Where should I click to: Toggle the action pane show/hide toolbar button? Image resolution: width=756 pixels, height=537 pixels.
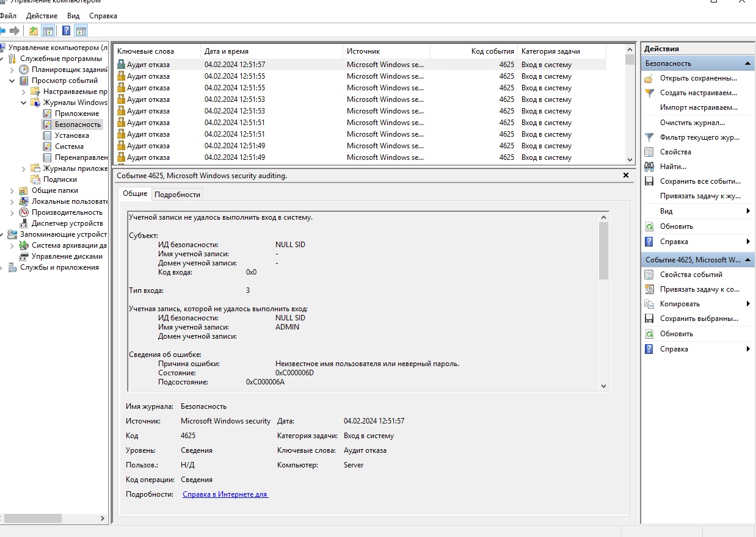pos(81,31)
